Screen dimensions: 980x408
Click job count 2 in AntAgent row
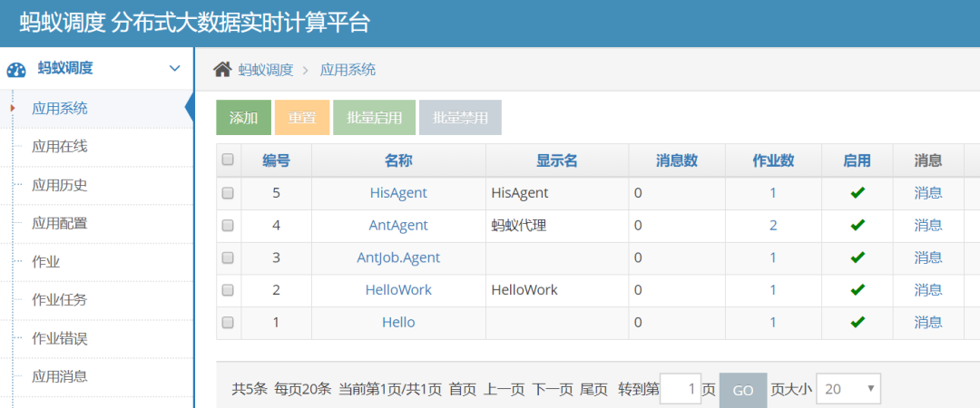click(x=773, y=226)
